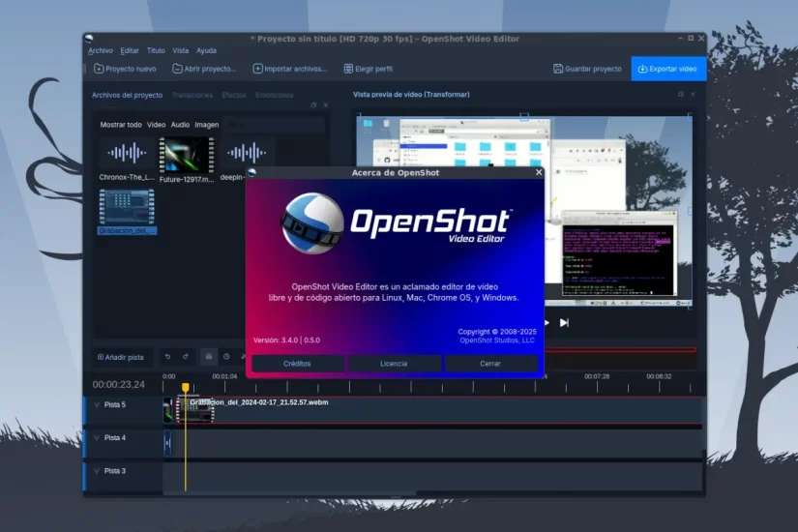798x532 pixels.
Task: Click the version text 3.4.0 | 0.5.0
Action: click(286, 340)
